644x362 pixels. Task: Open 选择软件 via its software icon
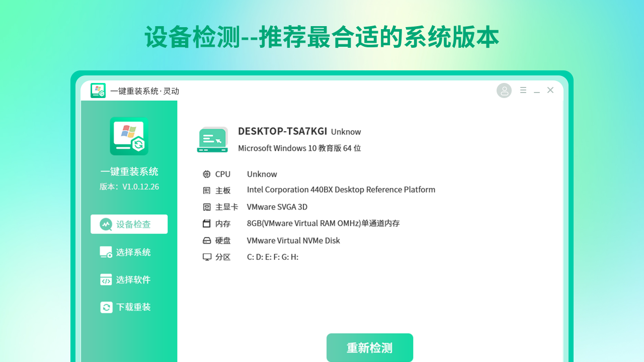[x=107, y=280]
